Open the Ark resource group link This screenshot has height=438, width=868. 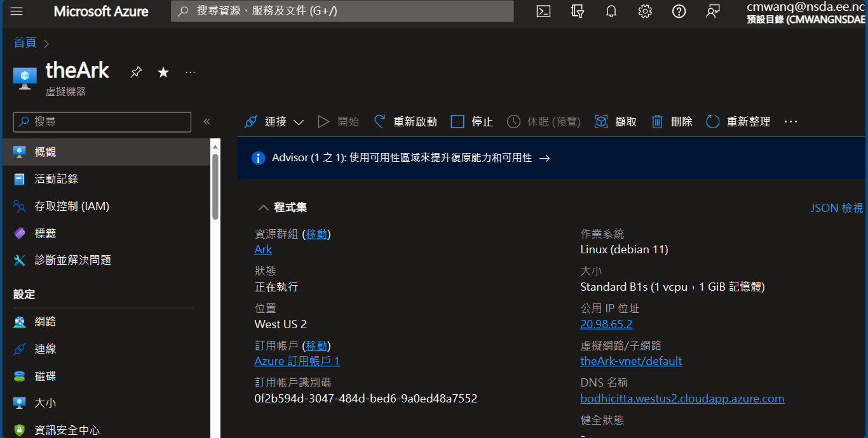(x=263, y=249)
